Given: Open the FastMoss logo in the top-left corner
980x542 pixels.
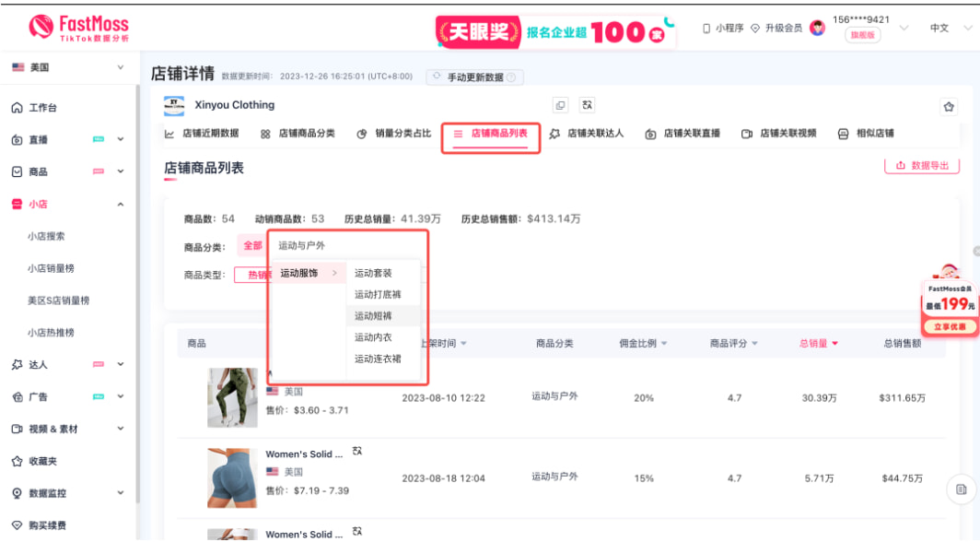Looking at the screenshot, I should (78, 26).
